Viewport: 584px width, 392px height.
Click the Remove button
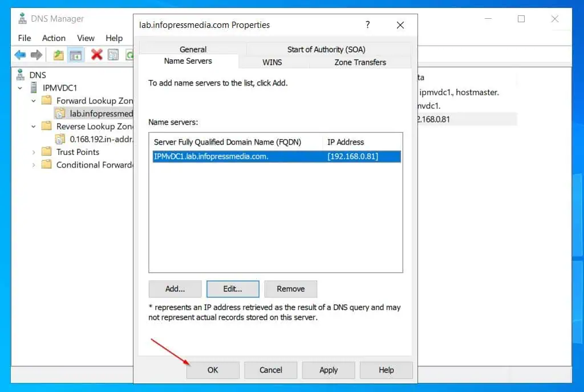click(290, 289)
